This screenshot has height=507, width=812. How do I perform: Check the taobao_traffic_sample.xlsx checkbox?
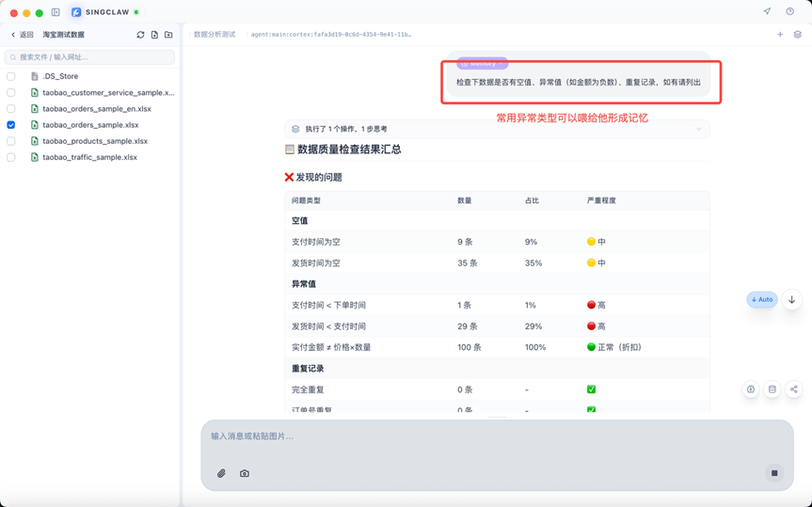coord(11,157)
